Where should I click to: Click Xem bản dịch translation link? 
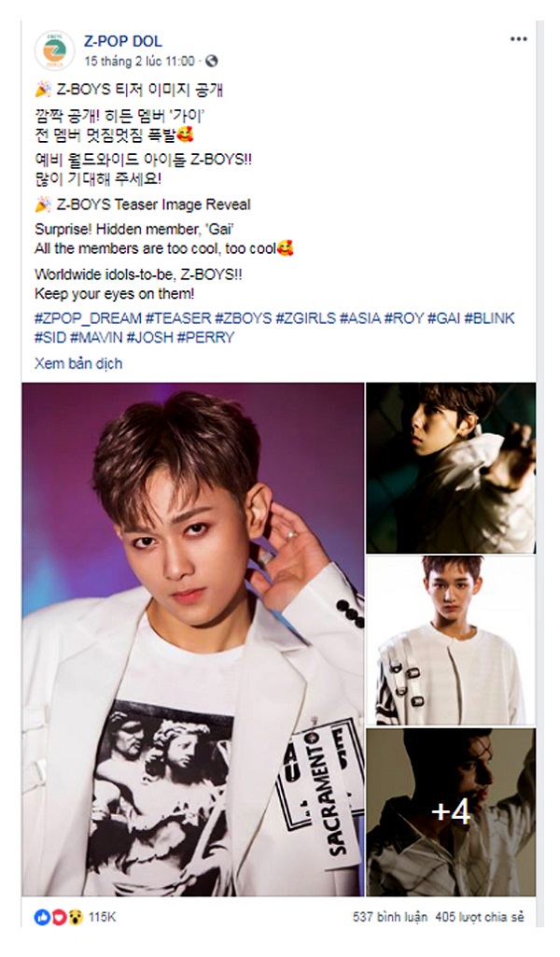(x=78, y=363)
